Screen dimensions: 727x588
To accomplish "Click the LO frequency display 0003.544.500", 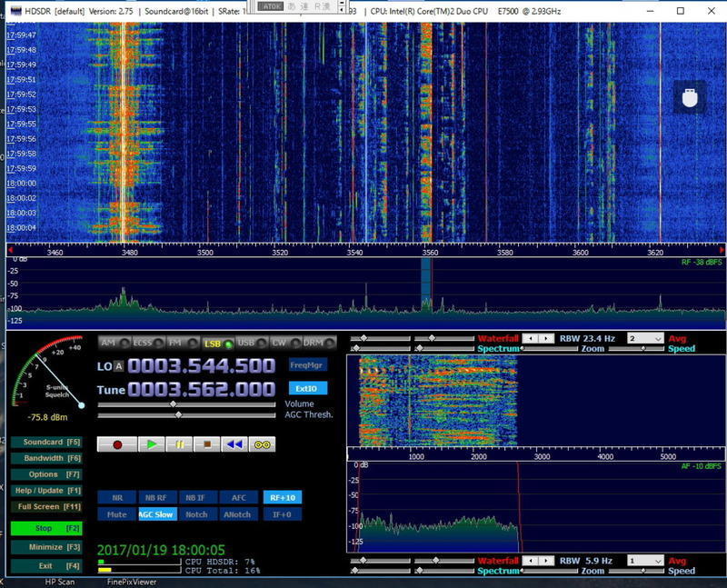I will (202, 366).
